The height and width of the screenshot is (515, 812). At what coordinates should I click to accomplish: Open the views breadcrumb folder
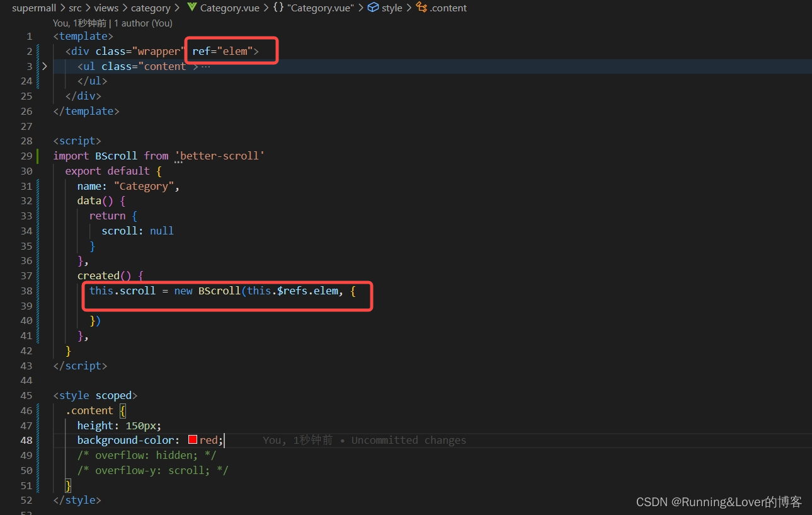106,8
